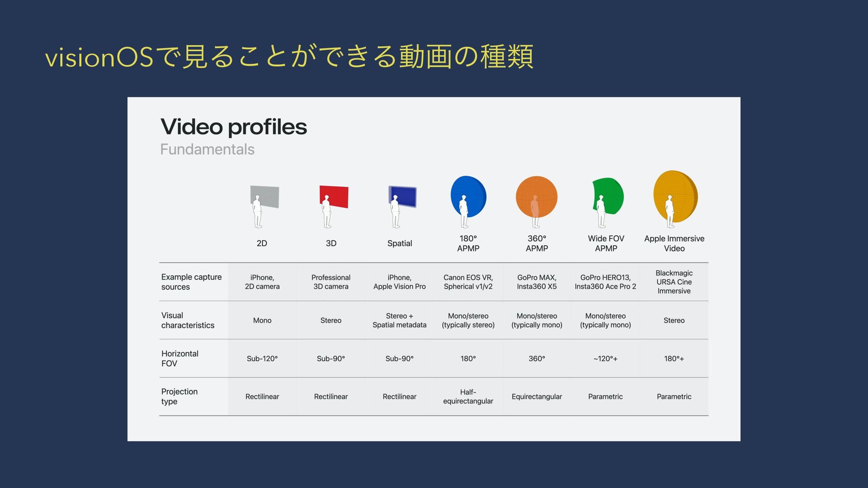Click the 'Apple Immersive Video' column label
Screen dimensions: 868x488
tap(674, 243)
